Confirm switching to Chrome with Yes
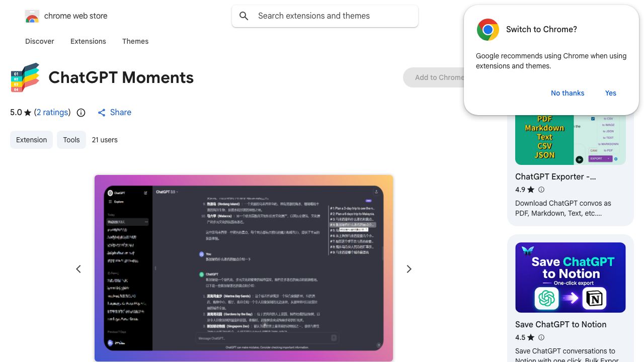This screenshot has width=644, height=362. click(611, 93)
